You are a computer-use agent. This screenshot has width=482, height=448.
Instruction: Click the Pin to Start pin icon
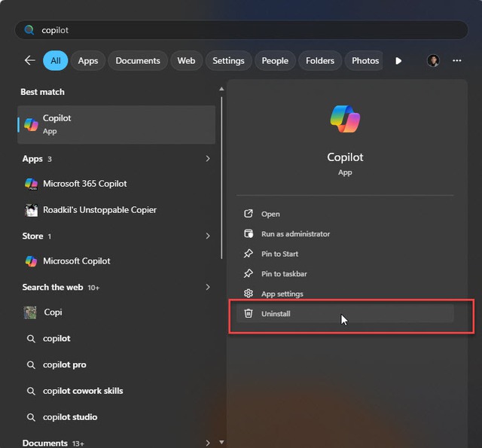click(x=249, y=254)
